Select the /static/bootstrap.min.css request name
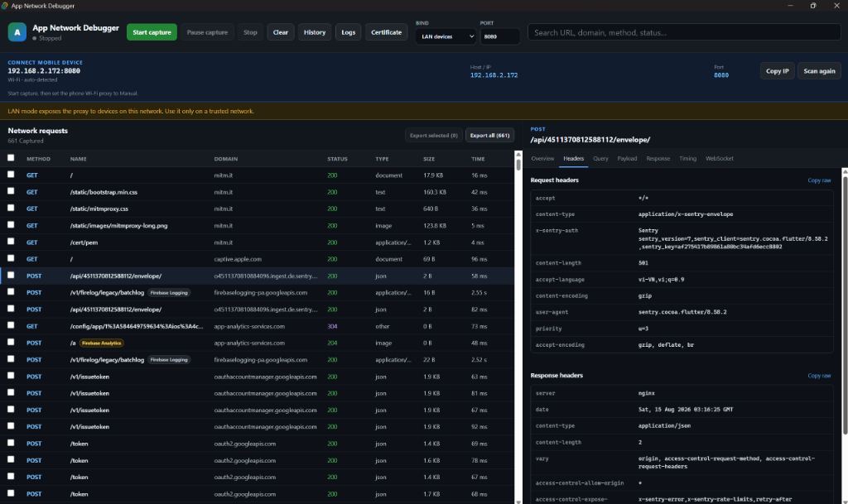 click(x=104, y=192)
